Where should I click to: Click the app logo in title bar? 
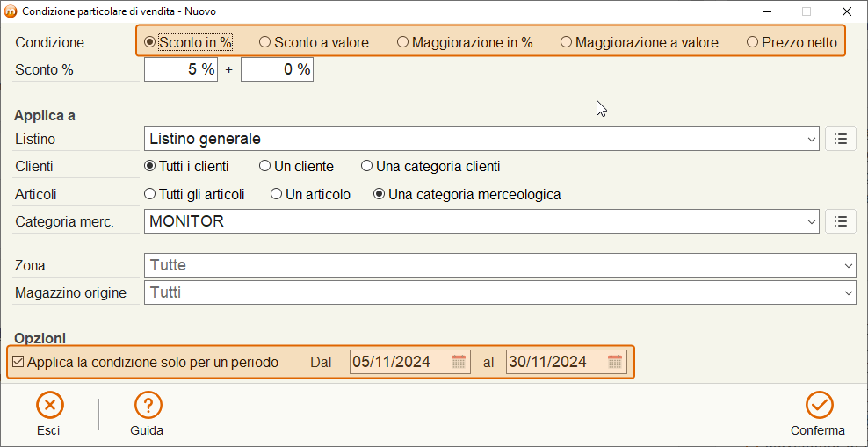[x=11, y=11]
